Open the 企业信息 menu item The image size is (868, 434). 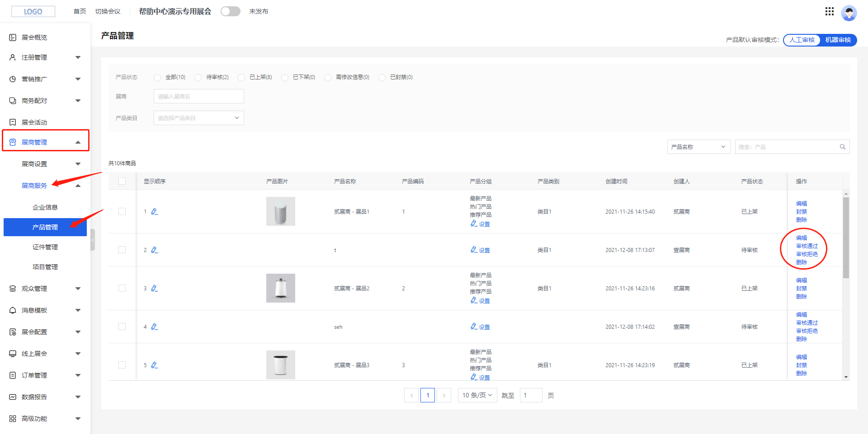coord(45,207)
